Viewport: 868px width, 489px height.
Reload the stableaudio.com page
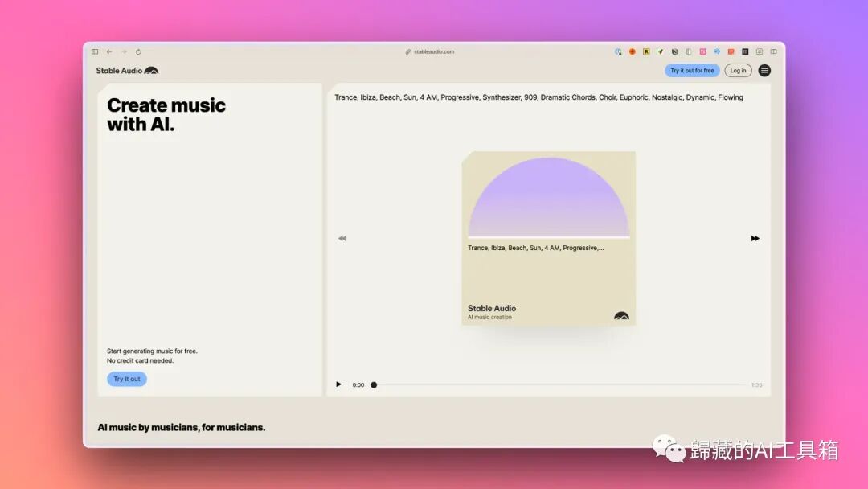(x=138, y=52)
